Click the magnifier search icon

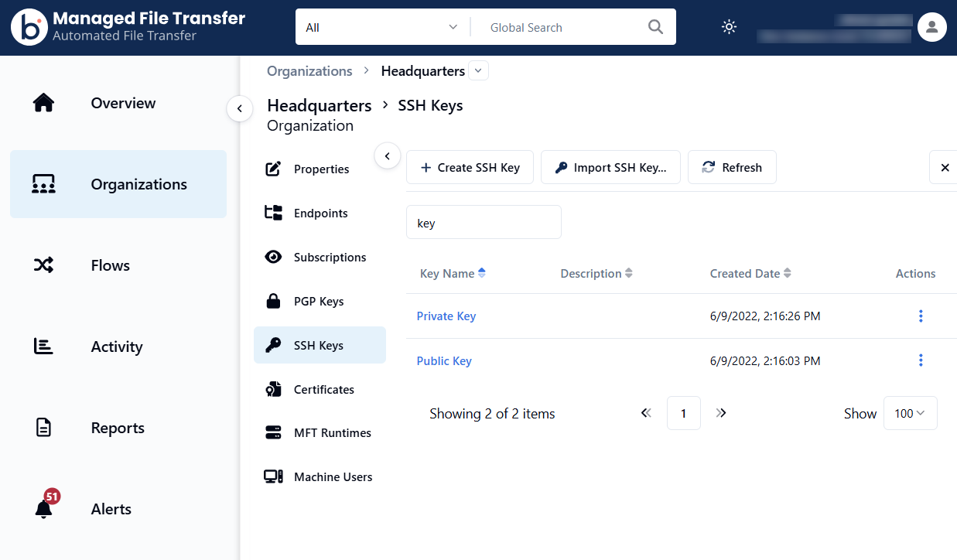point(655,27)
